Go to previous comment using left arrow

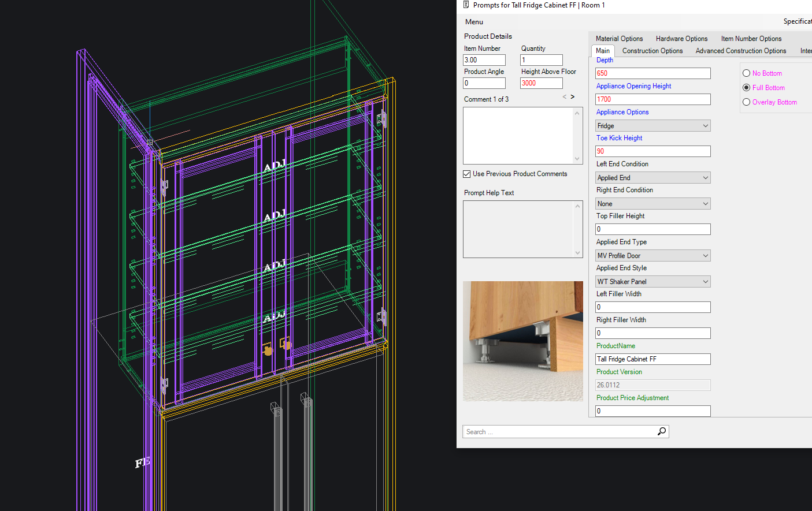(565, 97)
